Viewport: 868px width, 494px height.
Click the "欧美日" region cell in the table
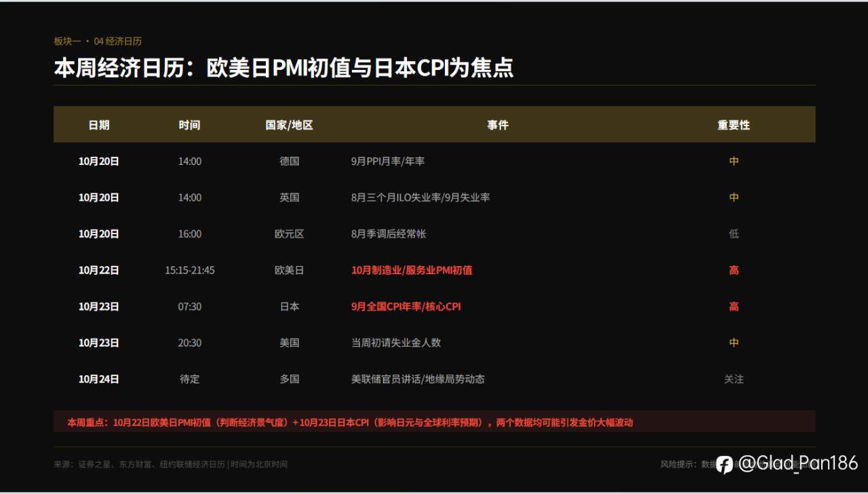click(x=290, y=270)
